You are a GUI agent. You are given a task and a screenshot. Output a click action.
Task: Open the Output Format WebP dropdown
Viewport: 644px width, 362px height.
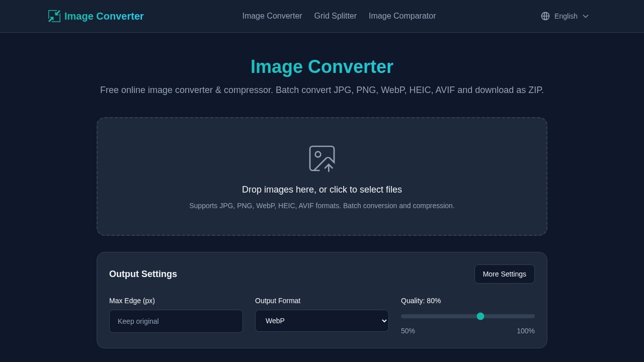click(x=322, y=321)
